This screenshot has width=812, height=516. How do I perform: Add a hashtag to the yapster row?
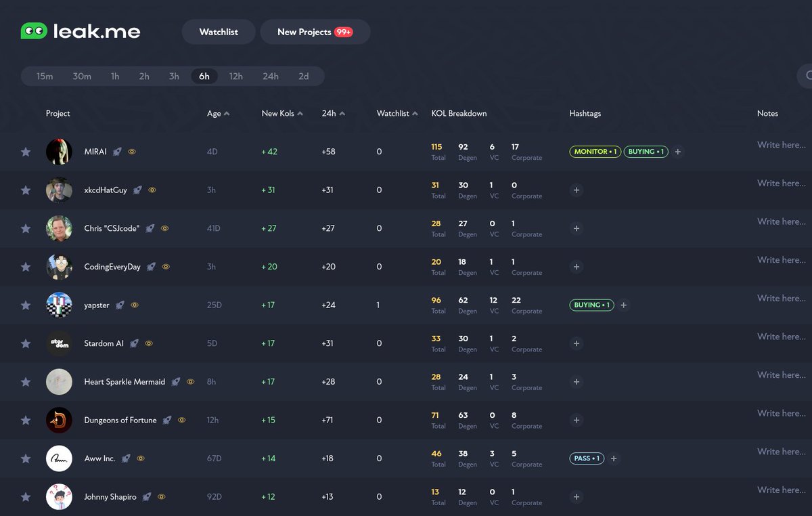(624, 305)
